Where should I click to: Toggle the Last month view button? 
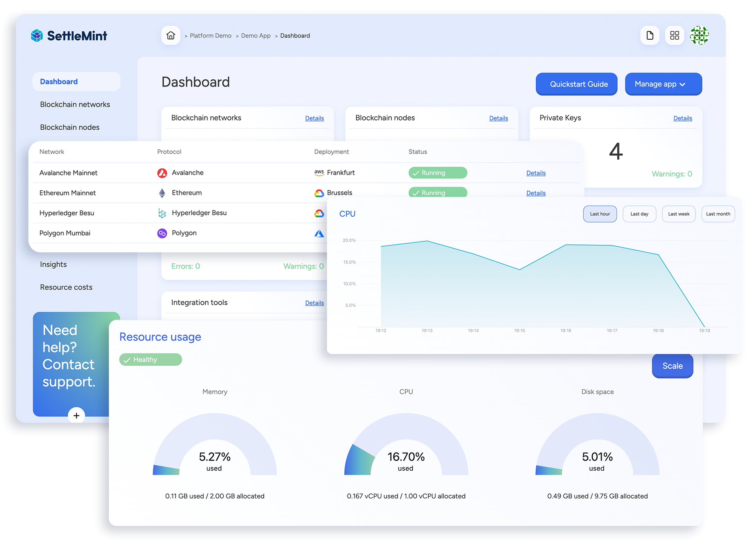(719, 213)
